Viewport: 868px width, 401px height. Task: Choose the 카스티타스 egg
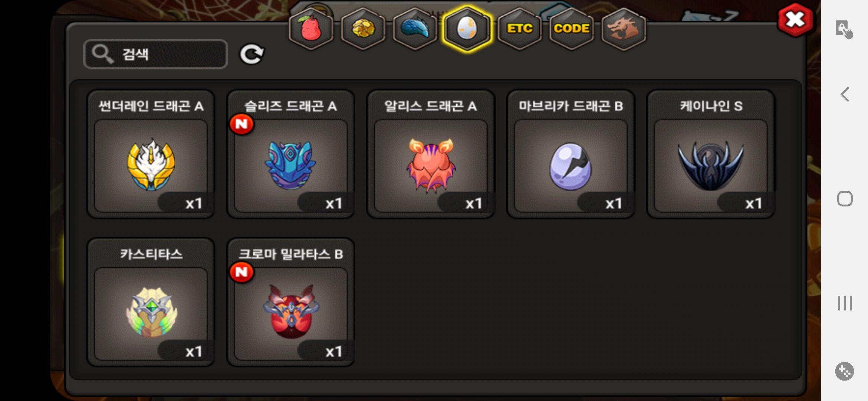point(151,302)
